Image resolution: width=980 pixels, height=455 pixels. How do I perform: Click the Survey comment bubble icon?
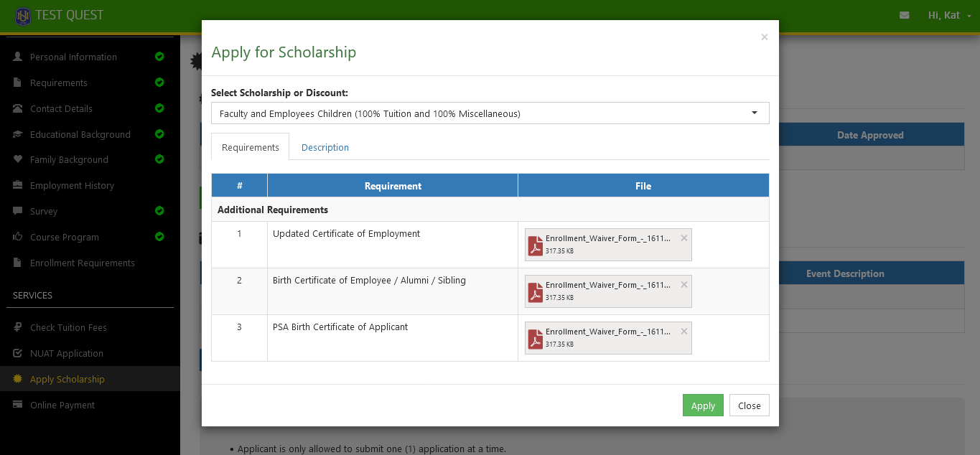tap(17, 211)
